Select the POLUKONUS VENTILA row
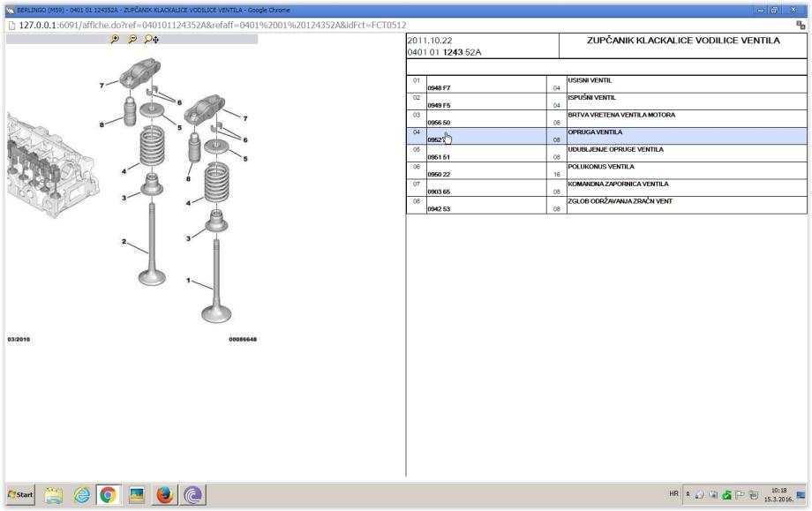The width and height of the screenshot is (812, 511). (x=606, y=171)
